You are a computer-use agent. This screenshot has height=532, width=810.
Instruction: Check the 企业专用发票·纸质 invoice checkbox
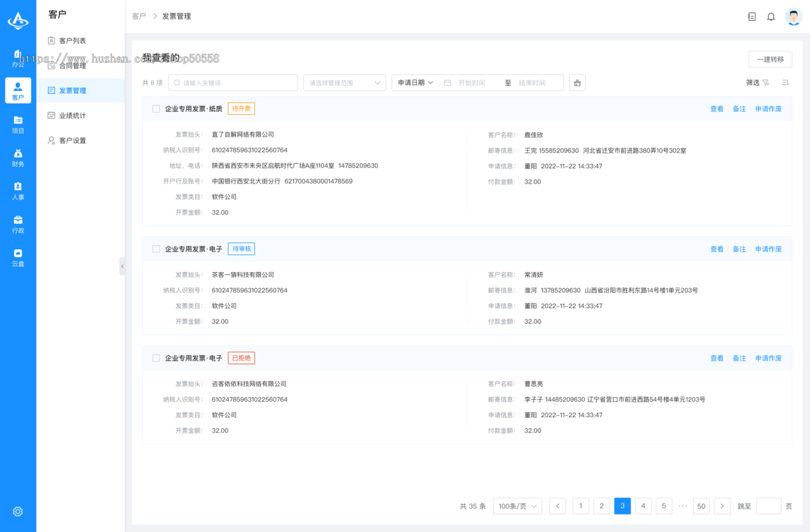pyautogui.click(x=157, y=109)
